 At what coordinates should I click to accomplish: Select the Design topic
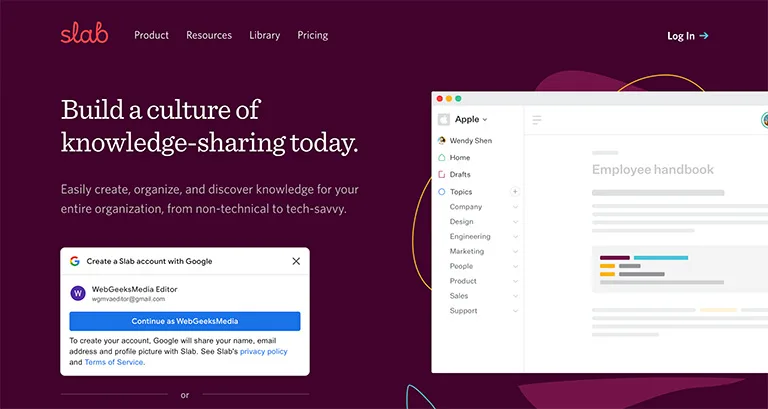[x=461, y=221]
